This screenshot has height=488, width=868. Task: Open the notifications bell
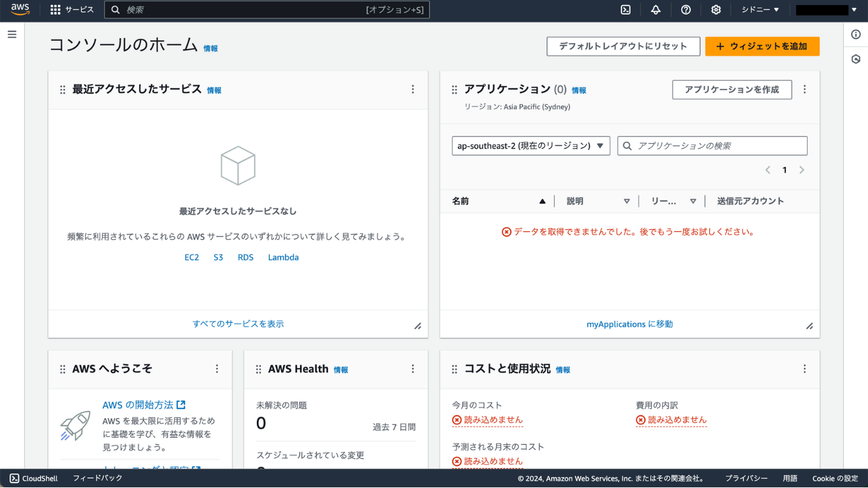[656, 10]
